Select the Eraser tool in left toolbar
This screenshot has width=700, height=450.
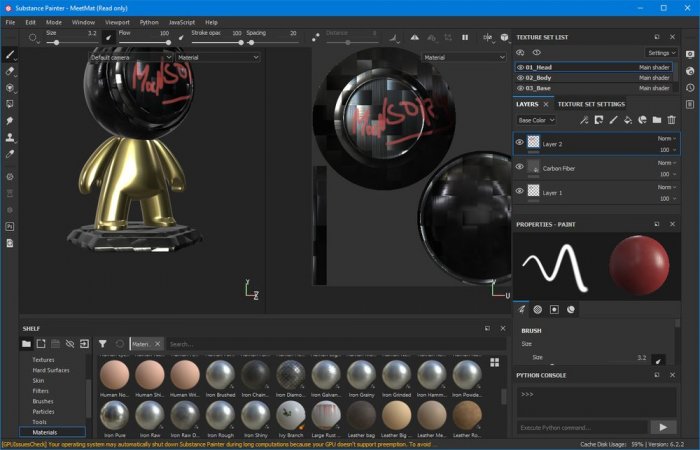point(10,71)
